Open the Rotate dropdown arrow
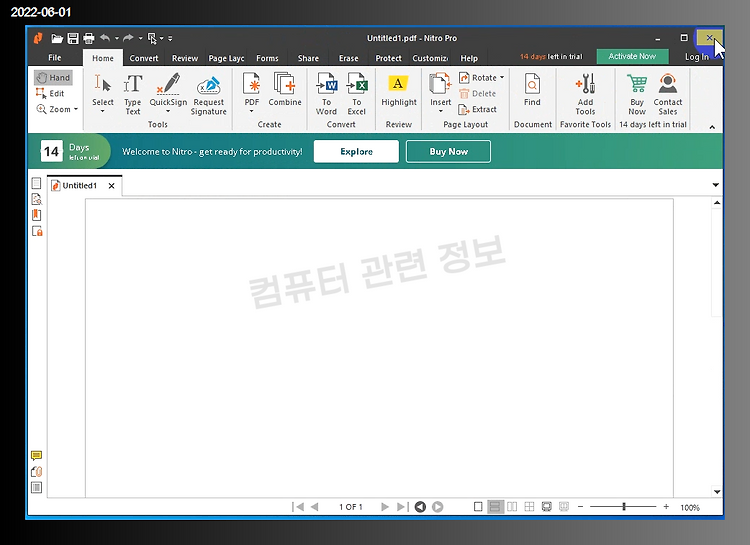750x545 pixels. point(502,78)
